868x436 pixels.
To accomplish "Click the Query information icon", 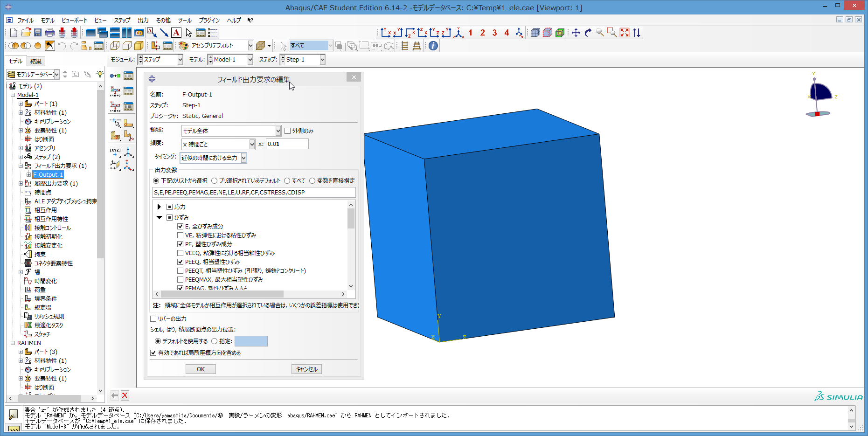I will 433,46.
